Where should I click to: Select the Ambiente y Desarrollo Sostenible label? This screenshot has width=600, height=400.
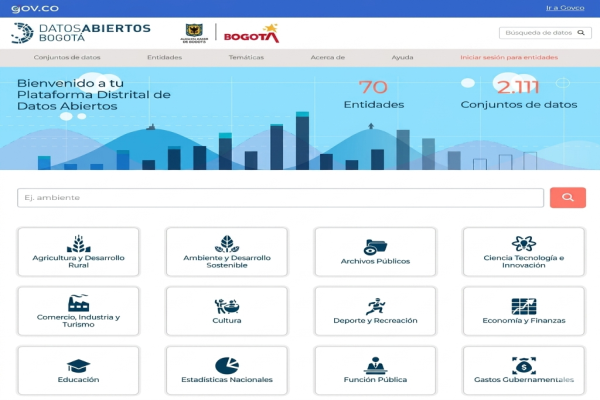(227, 261)
